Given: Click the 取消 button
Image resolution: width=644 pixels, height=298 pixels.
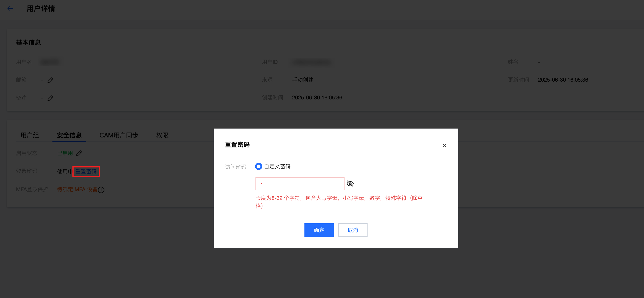Looking at the screenshot, I should [352, 230].
